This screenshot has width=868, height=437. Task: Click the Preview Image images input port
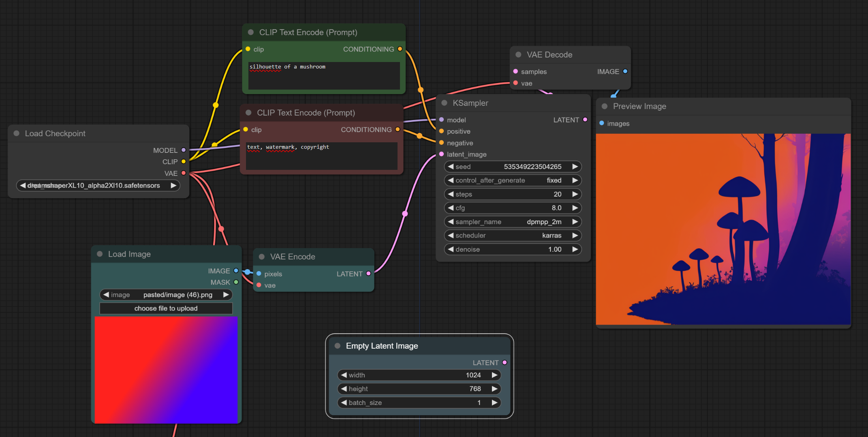(x=602, y=123)
